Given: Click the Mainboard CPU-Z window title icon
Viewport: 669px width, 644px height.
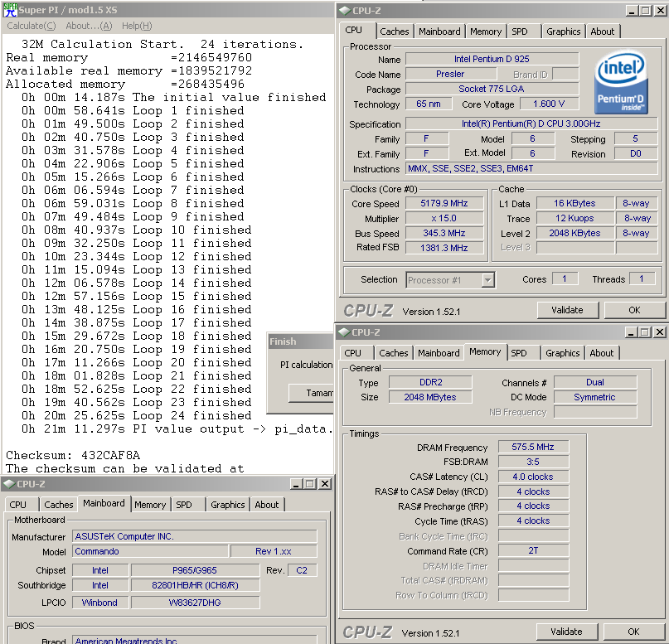Looking at the screenshot, I should [x=9, y=484].
